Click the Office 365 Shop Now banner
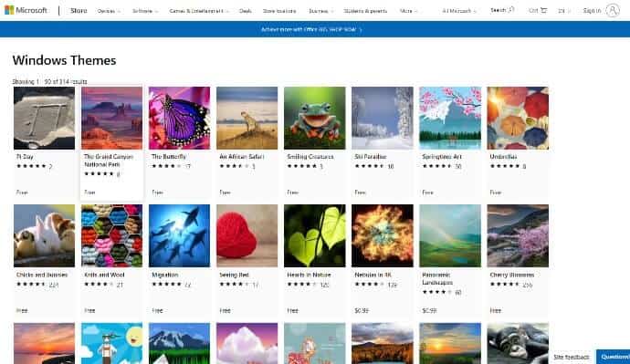Viewport: 630px width, 364px height. pyautogui.click(x=311, y=29)
